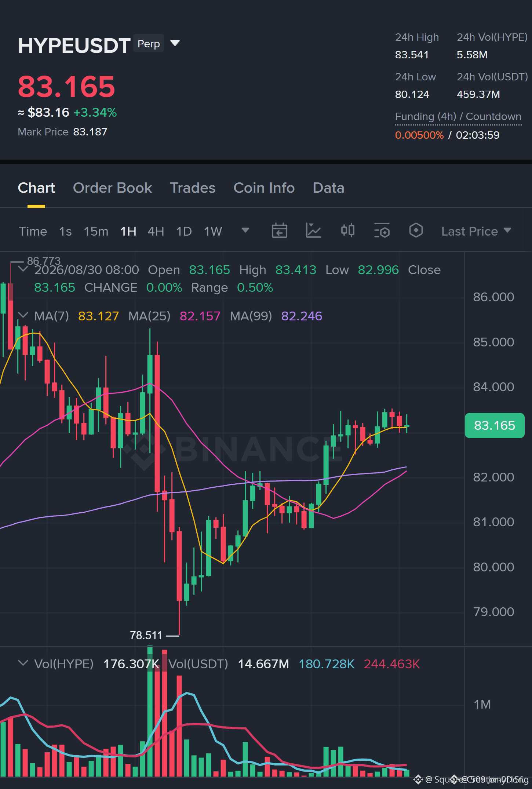Viewport: 532px width, 789px height.
Task: Open the chart indicators icon
Action: [x=314, y=230]
